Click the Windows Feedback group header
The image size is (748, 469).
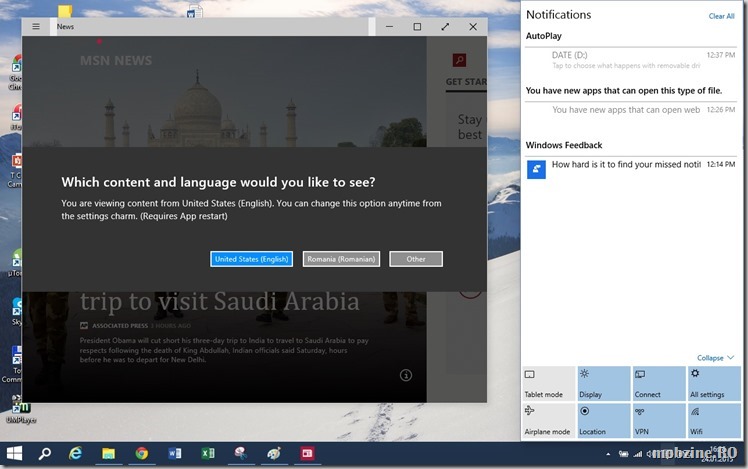(564, 145)
